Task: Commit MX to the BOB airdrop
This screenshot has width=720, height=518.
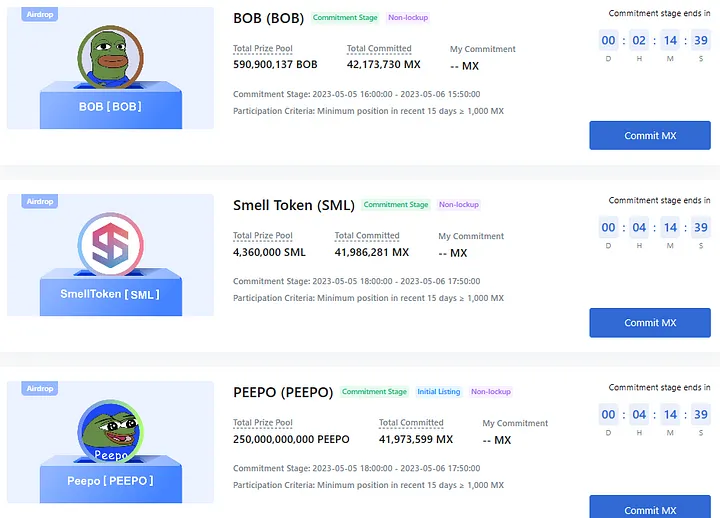Action: [650, 135]
